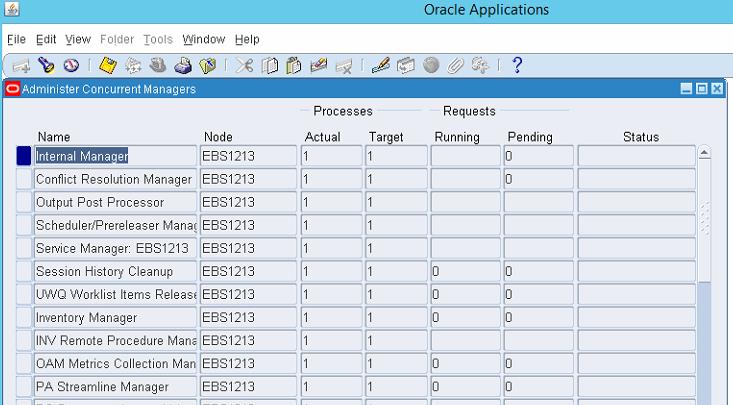This screenshot has height=405, width=733.
Task: Select the Internal Manager record indicator
Action: point(24,156)
